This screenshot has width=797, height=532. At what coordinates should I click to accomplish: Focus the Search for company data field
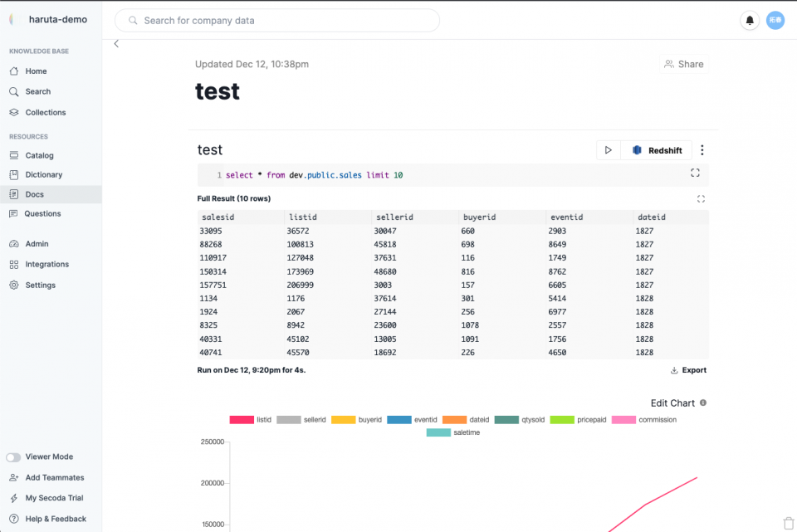click(277, 20)
